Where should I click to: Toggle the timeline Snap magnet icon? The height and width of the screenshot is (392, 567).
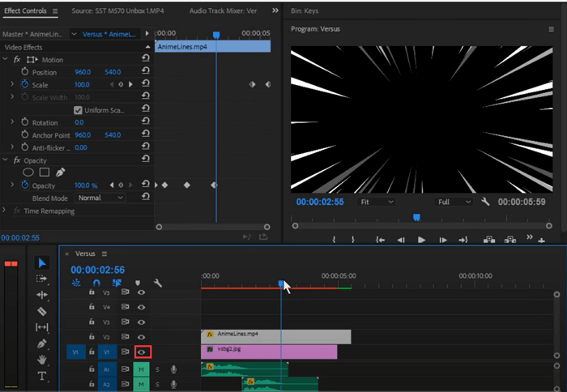[x=96, y=283]
